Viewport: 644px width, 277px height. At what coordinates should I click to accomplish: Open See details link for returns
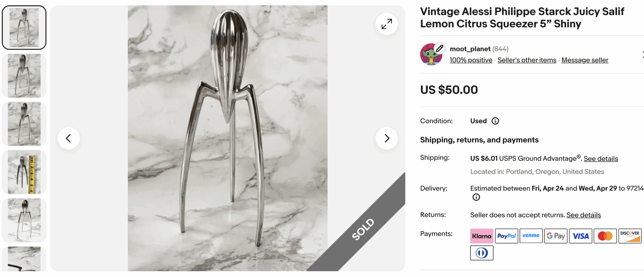tap(584, 215)
